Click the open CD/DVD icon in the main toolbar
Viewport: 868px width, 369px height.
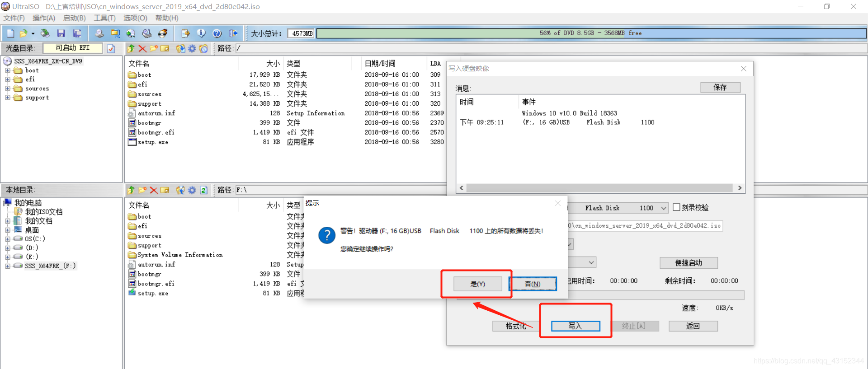click(45, 33)
